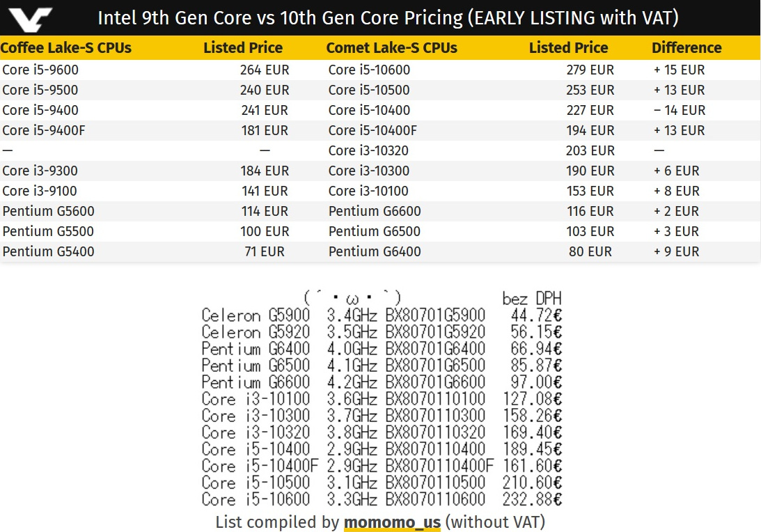Click the 'Core i5-9400F' cell

pyautogui.click(x=44, y=131)
